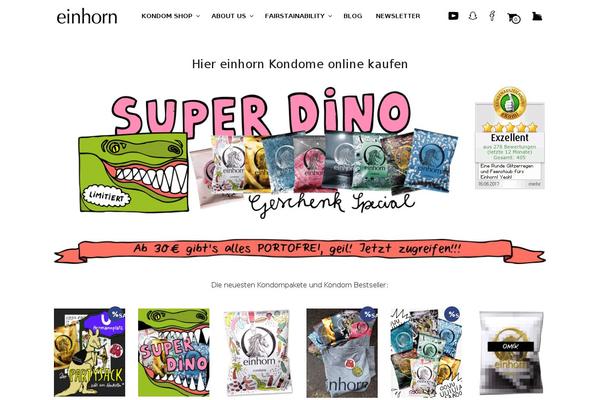Click the unicorn icon at far right

[x=537, y=16]
